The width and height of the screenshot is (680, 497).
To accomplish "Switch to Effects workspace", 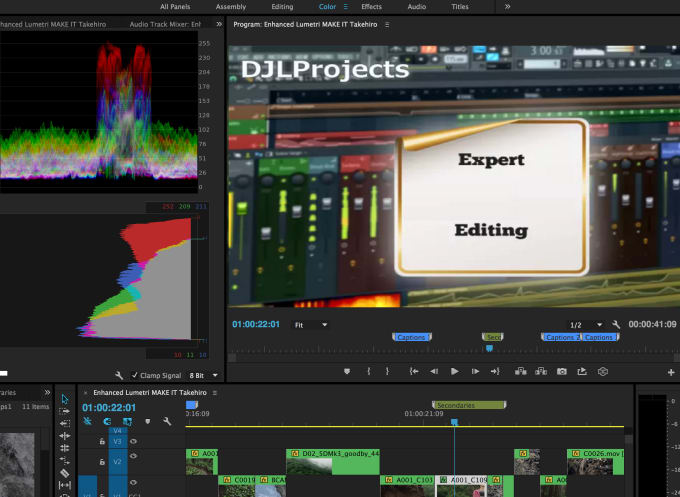I will click(372, 7).
